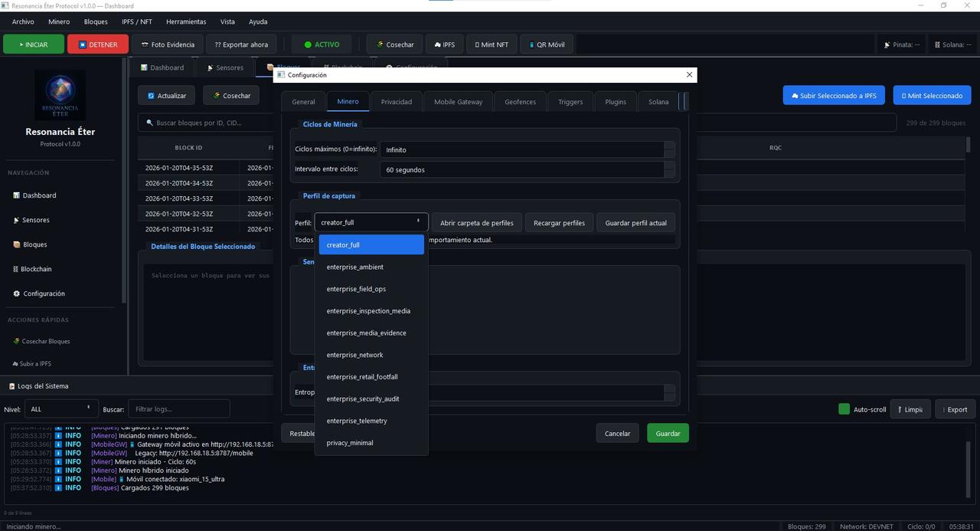The height and width of the screenshot is (531, 980).
Task: Click the Actualizar refresh button
Action: click(x=166, y=96)
